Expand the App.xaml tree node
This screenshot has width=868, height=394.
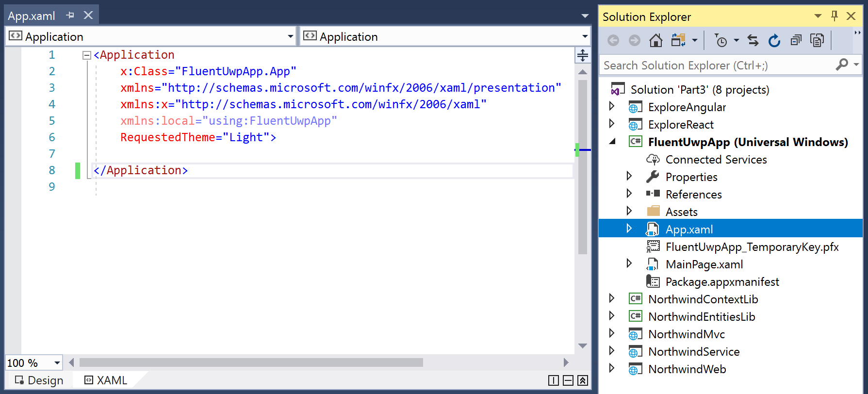pos(629,229)
